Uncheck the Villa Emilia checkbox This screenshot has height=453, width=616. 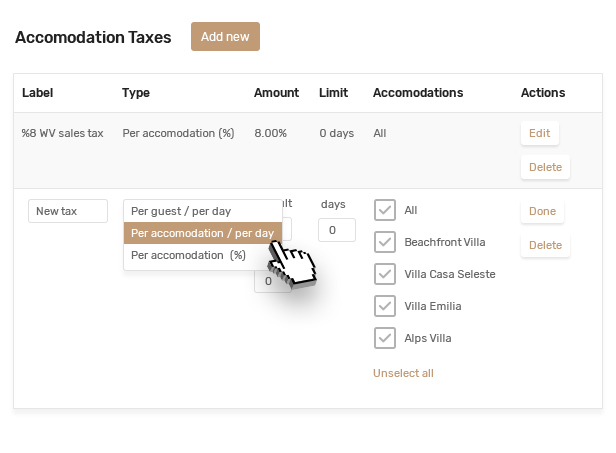coord(385,306)
